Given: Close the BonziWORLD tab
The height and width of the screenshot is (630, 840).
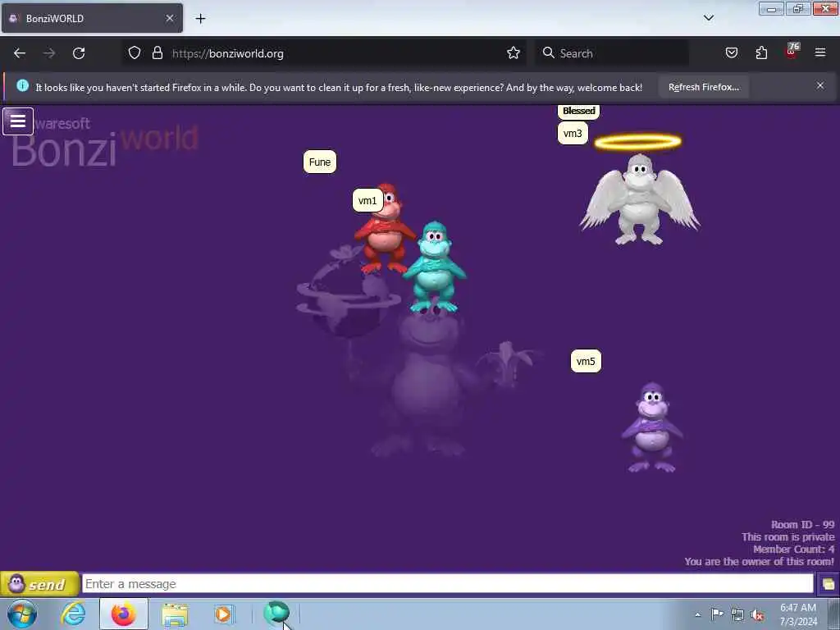Looking at the screenshot, I should click(170, 18).
